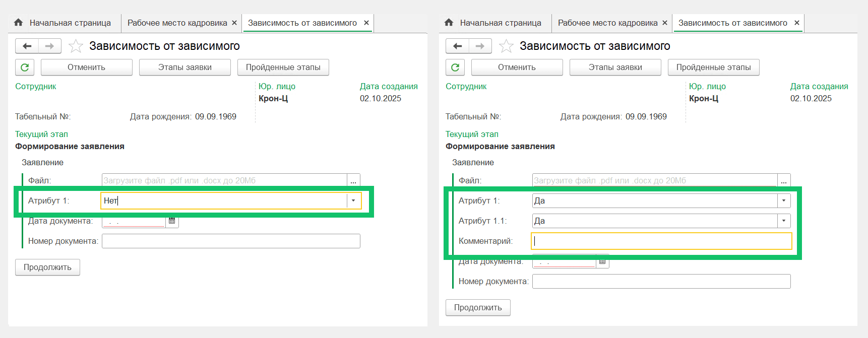Open the Атрибут 1.1 dropdown list

pyautogui.click(x=784, y=221)
